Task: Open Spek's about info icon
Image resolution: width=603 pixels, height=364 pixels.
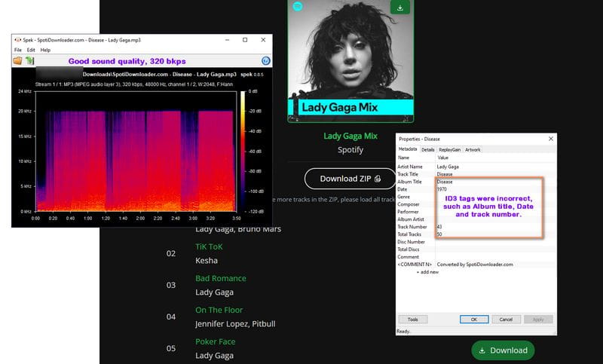Action: coord(266,61)
